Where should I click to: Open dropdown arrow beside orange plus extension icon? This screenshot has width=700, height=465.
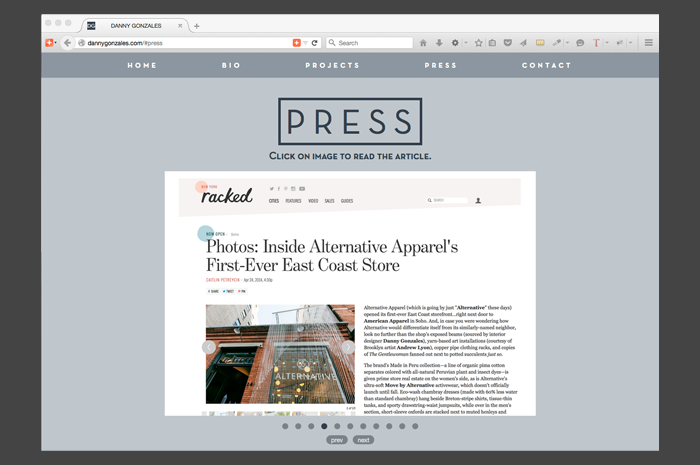(56, 43)
